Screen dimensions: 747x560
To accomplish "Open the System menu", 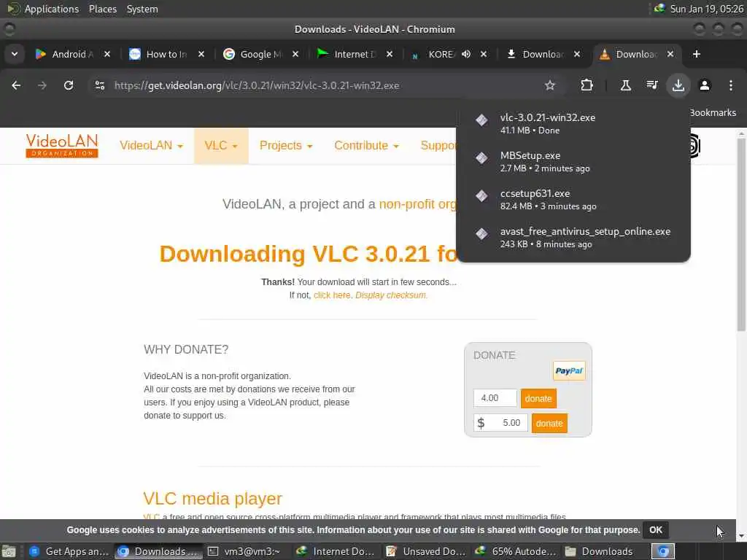I will [x=142, y=9].
